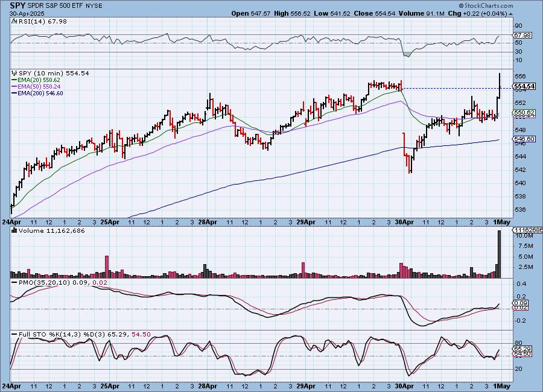Click the black line marker before Full STO
Screen dimensions: 543x392
click(x=14, y=335)
